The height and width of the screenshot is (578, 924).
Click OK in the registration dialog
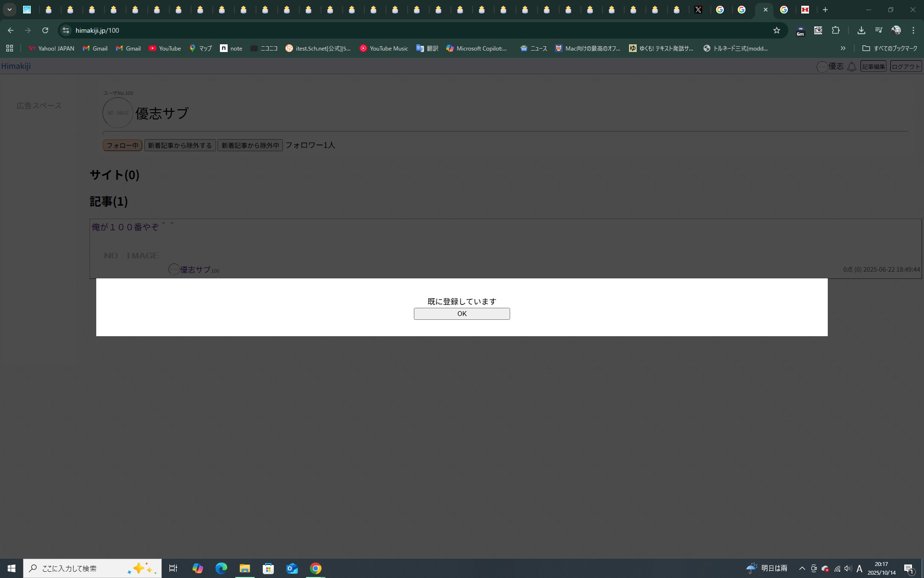(462, 314)
